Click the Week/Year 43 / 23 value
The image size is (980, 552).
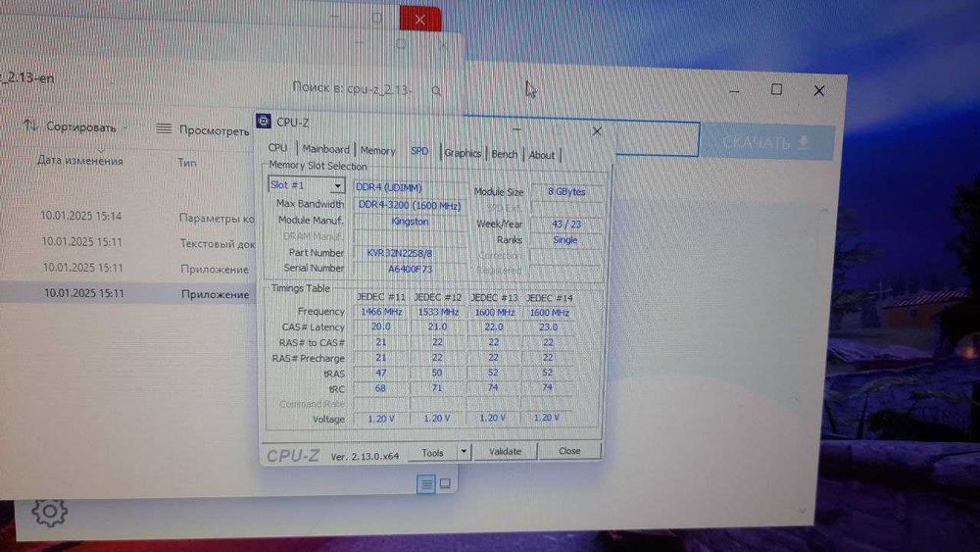pyautogui.click(x=566, y=224)
